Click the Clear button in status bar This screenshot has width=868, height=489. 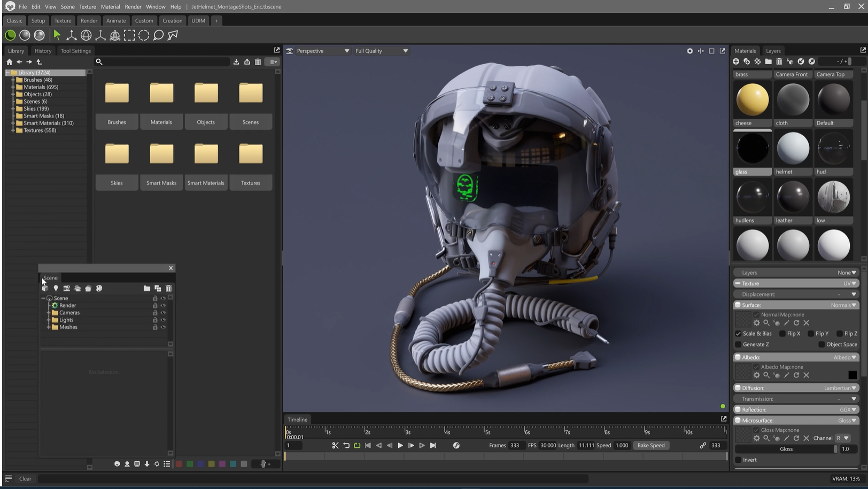[25, 479]
